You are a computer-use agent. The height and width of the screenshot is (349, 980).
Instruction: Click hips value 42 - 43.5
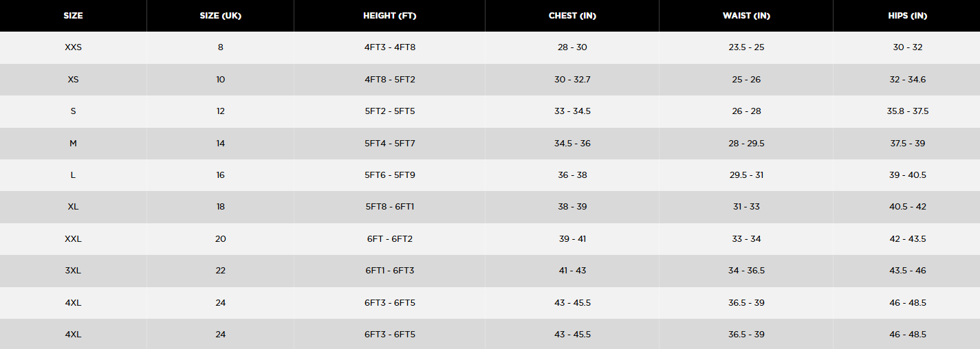[x=907, y=239]
